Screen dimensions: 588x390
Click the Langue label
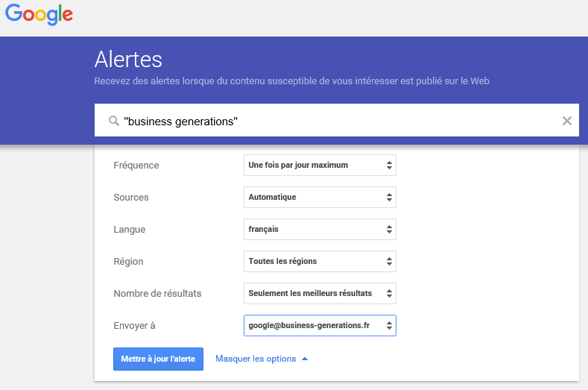tap(130, 230)
